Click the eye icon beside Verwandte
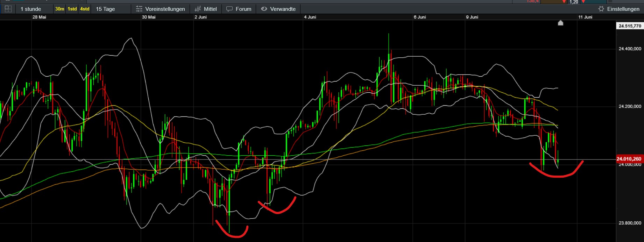This screenshot has width=644, height=242. point(264,9)
